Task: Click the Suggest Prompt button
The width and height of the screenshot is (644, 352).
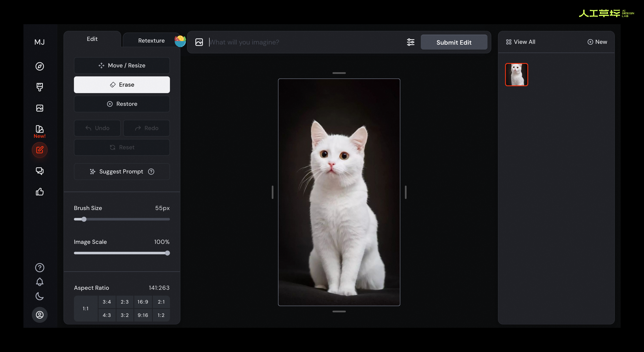Action: (x=122, y=172)
